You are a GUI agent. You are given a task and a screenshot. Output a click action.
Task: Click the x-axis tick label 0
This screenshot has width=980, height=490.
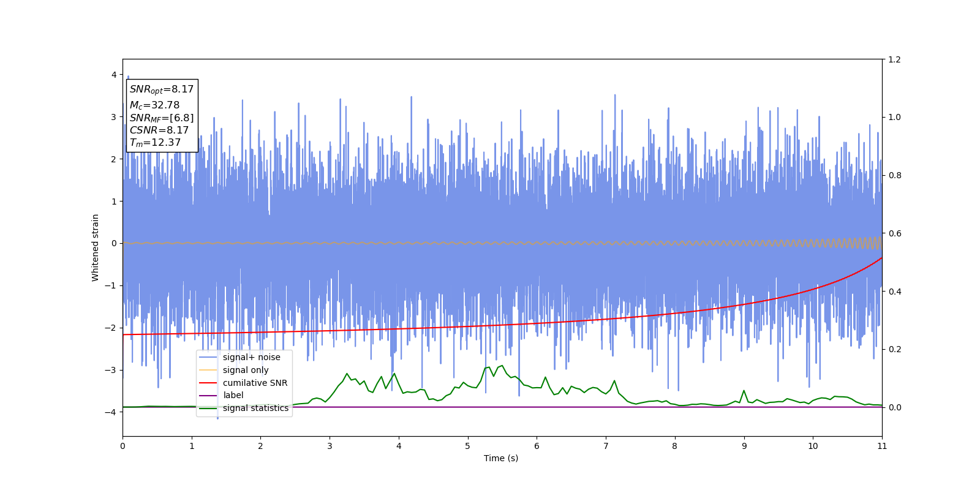(123, 447)
